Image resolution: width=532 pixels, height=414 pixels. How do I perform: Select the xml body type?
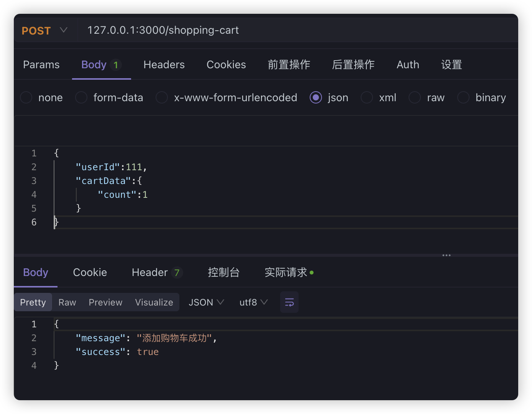366,97
